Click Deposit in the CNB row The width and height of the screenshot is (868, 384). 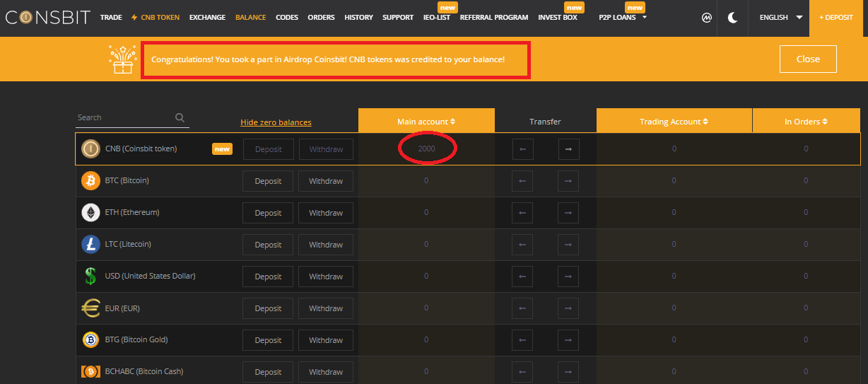[x=268, y=149]
